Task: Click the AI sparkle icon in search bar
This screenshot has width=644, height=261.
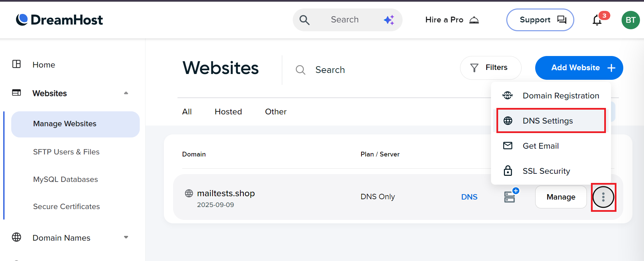Action: click(389, 20)
